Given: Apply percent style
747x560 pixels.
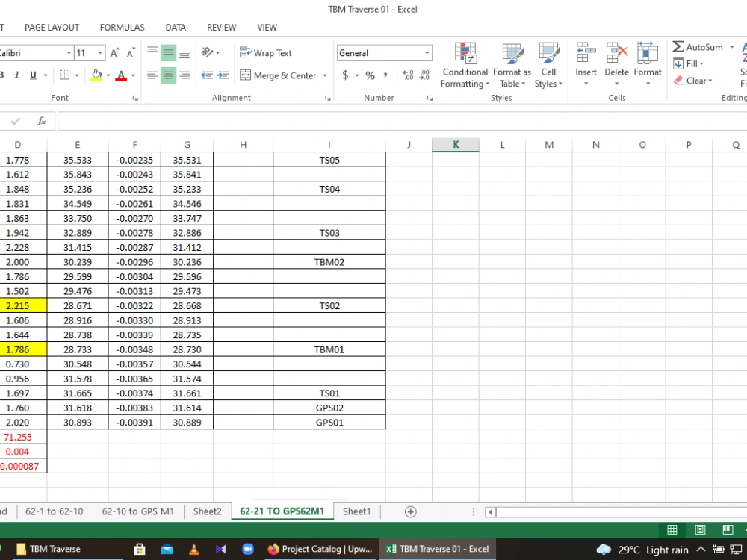Looking at the screenshot, I should pyautogui.click(x=371, y=75).
